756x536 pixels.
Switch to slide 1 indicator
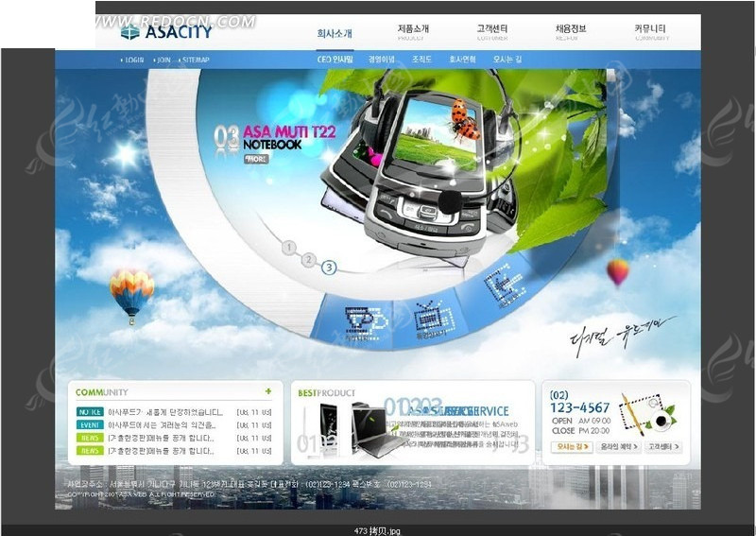tap(289, 248)
